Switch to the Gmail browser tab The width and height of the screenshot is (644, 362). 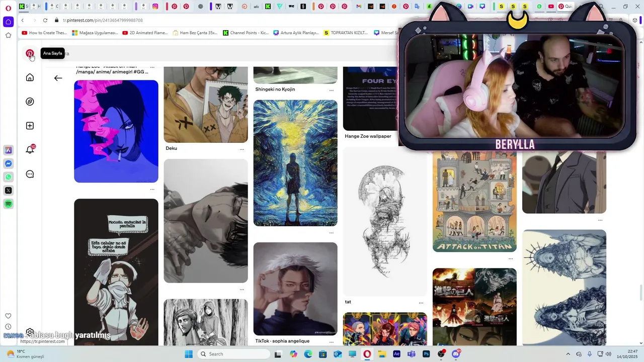click(x=358, y=7)
